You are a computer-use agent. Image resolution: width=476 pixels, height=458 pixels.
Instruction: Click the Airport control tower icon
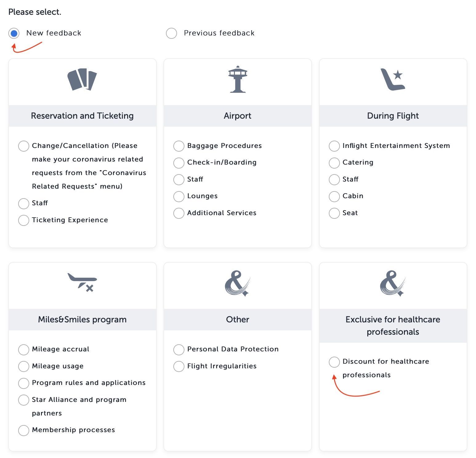pos(238,79)
